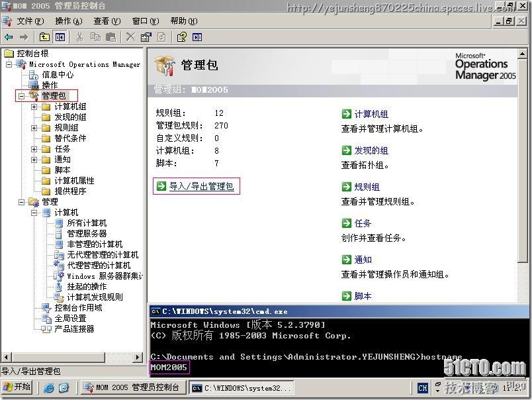Select 计算机发现规则 in the tree
This screenshot has height=400, width=532.
[95, 297]
